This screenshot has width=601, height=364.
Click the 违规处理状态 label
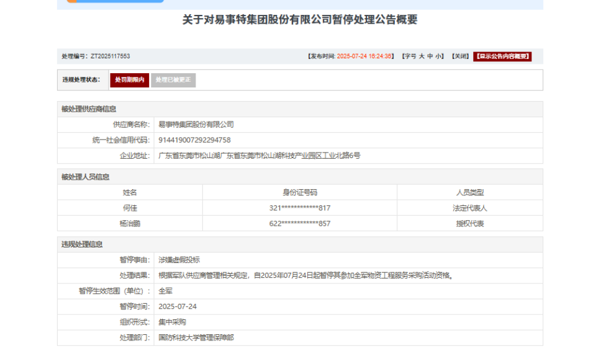click(81, 79)
